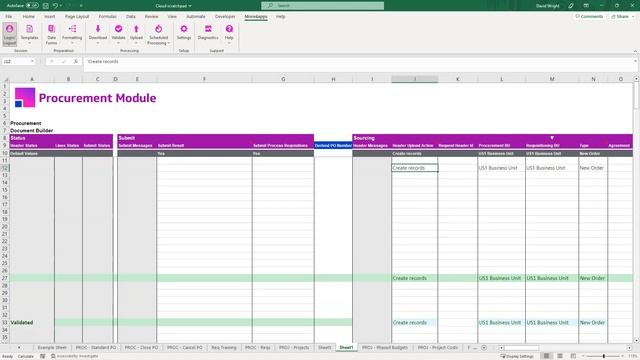The width and height of the screenshot is (640, 360).
Task: Click the Derived PO Number header cell
Action: click(x=333, y=145)
